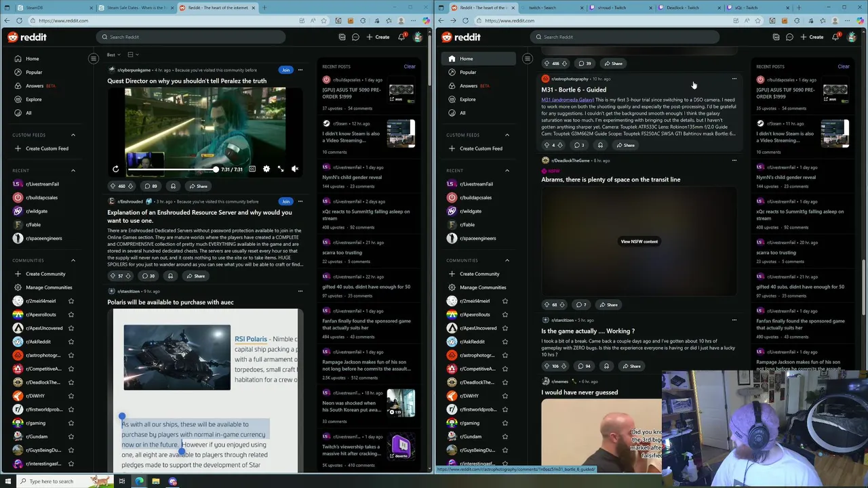This screenshot has width=868, height=488.
Task: Toggle captions on the Cyberpunk video player
Action: click(252, 169)
